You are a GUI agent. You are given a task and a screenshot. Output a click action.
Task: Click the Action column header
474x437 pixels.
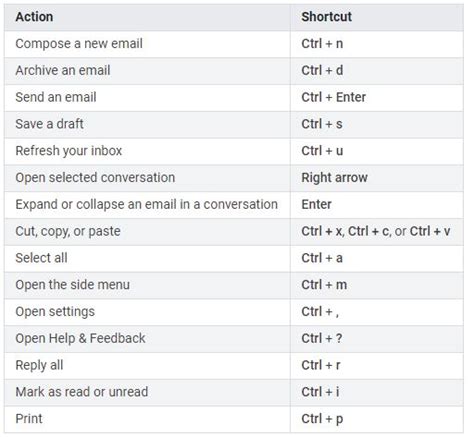[147, 17]
